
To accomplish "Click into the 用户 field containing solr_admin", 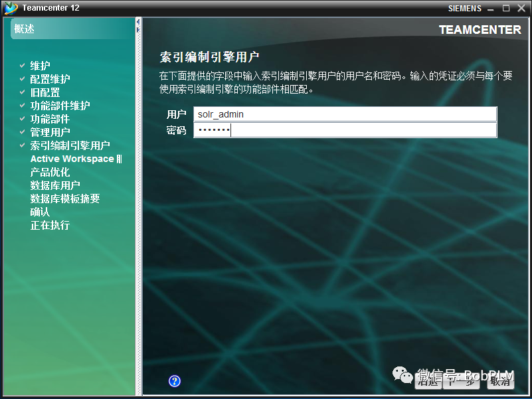I will (x=345, y=114).
